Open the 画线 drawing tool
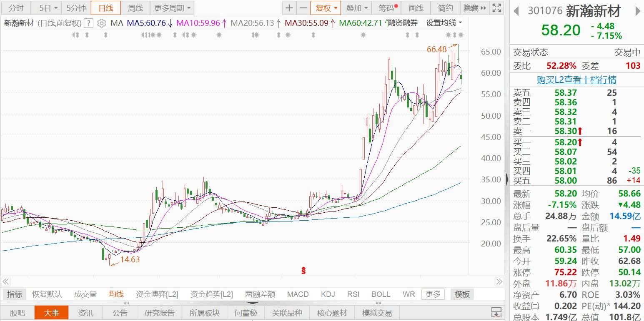644x321 pixels. click(416, 8)
